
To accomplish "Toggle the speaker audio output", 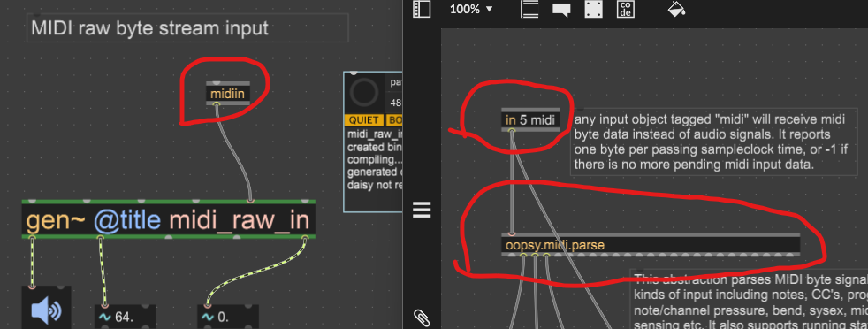I will (47, 308).
